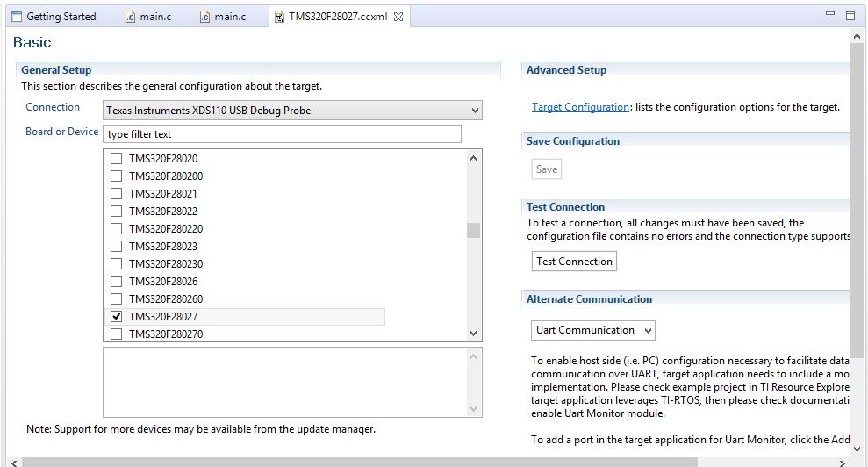
Task: Minimize the editor area icon
Action: 829,14
